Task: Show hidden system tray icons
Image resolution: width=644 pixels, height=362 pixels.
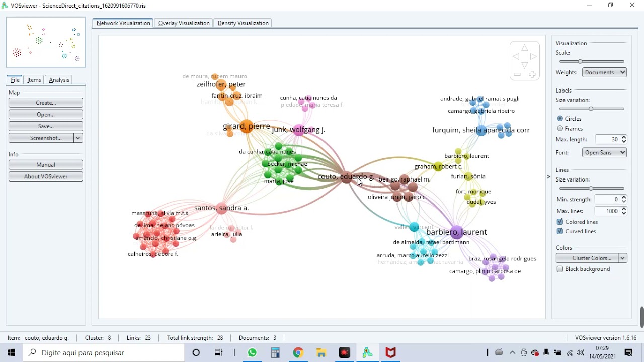Action: pyautogui.click(x=513, y=353)
